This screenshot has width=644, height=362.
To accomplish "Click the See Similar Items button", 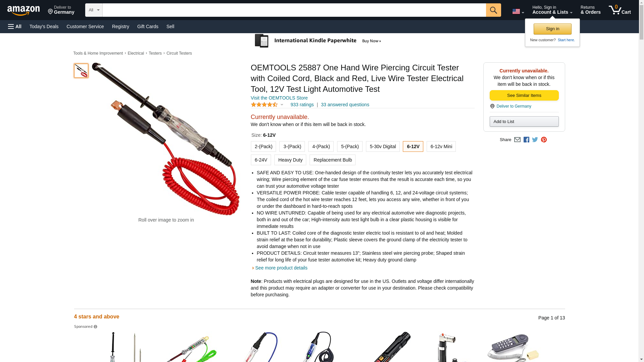I will pyautogui.click(x=524, y=96).
